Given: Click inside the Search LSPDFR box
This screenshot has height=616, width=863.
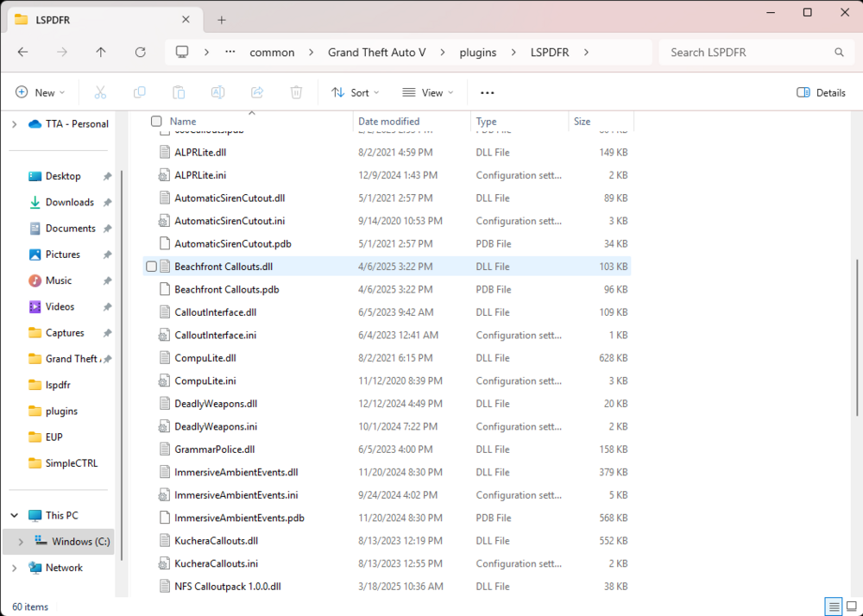Looking at the screenshot, I should click(x=756, y=52).
